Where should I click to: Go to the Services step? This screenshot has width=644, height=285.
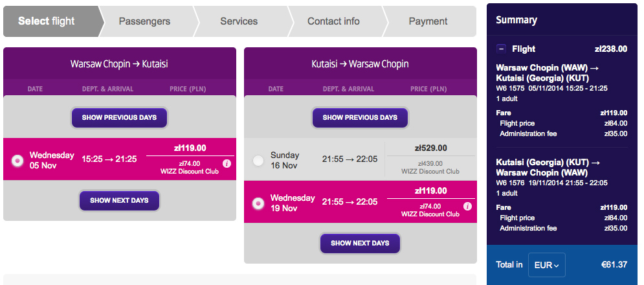(x=239, y=21)
